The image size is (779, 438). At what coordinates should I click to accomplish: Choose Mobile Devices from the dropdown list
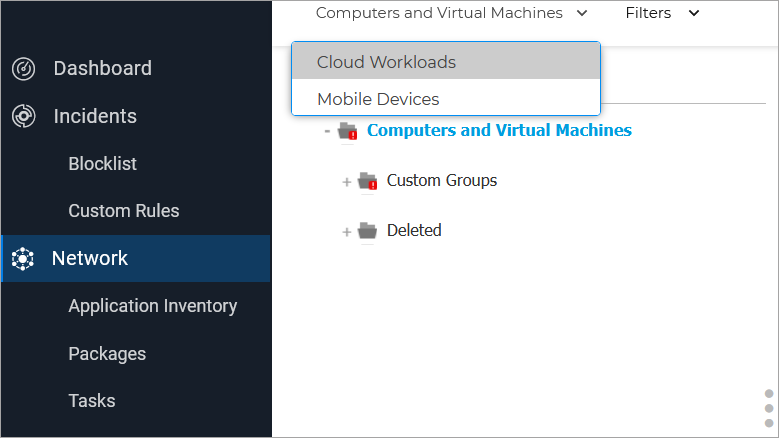coord(378,99)
